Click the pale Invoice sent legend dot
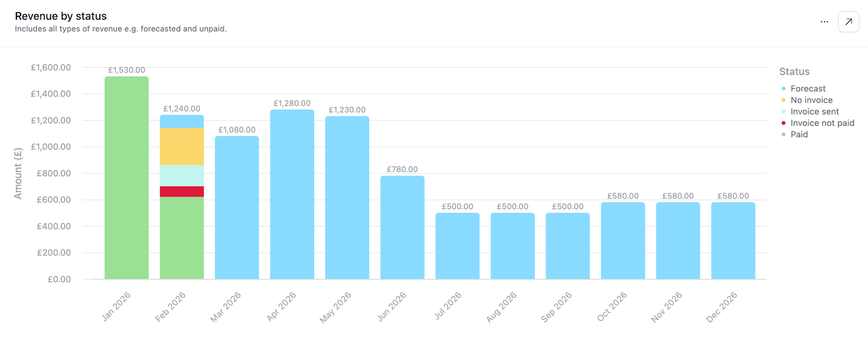This screenshot has width=868, height=339. coord(783,111)
